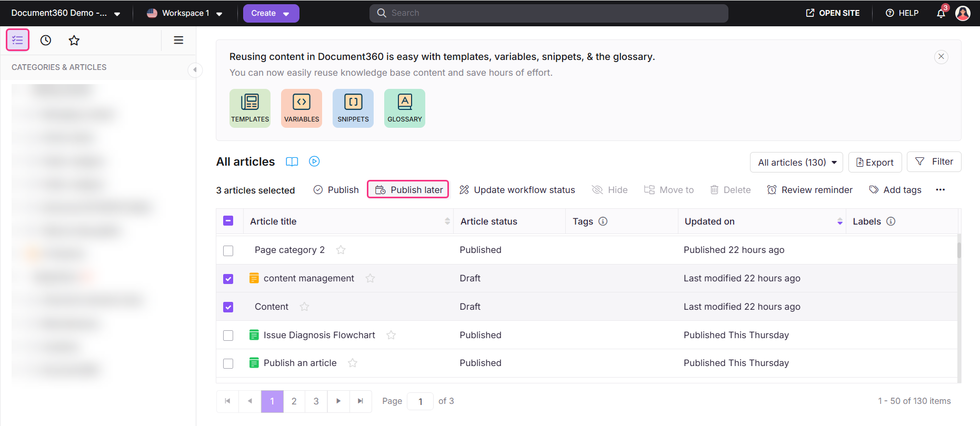The image size is (980, 426).
Task: Check the Publish an article row checkbox
Action: coord(228,363)
